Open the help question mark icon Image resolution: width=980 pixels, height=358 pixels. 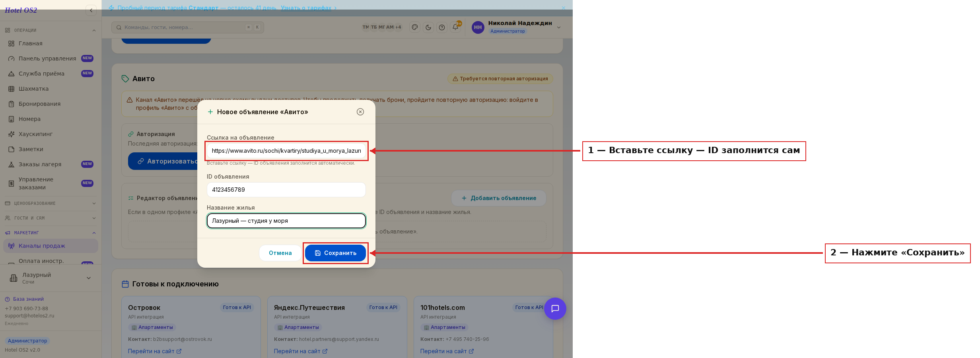(x=442, y=27)
